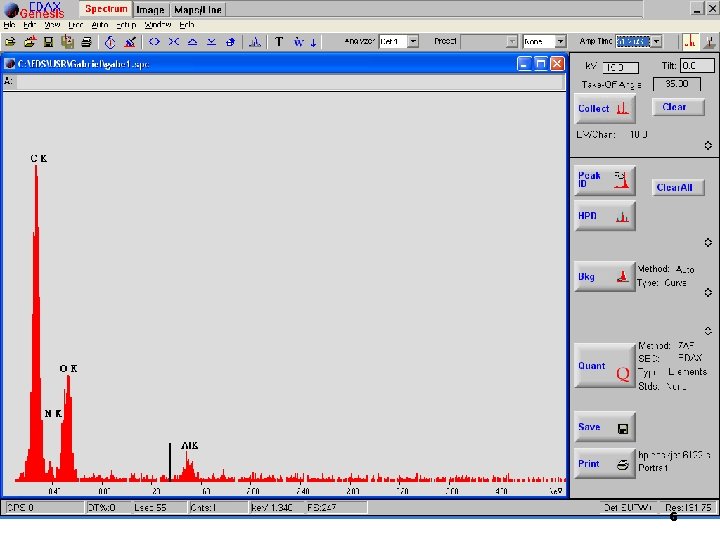
Task: Click the C K peak label
Action: pos(39,158)
